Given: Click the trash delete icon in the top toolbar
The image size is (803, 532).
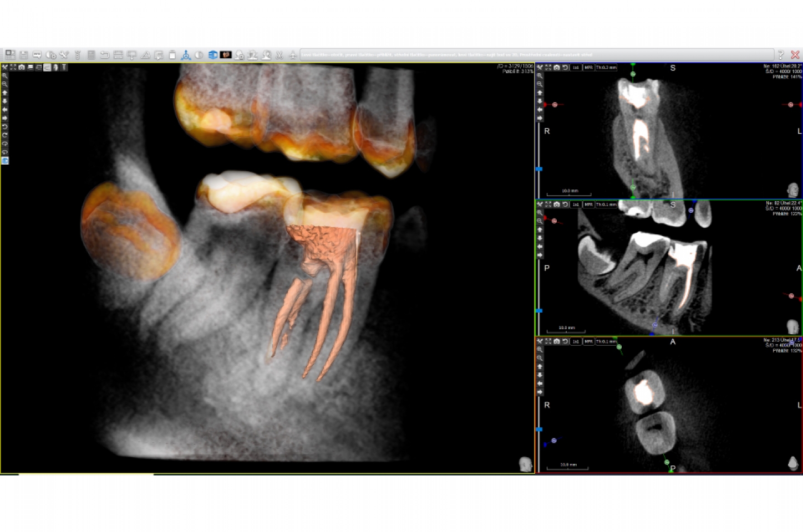Looking at the screenshot, I should click(172, 54).
